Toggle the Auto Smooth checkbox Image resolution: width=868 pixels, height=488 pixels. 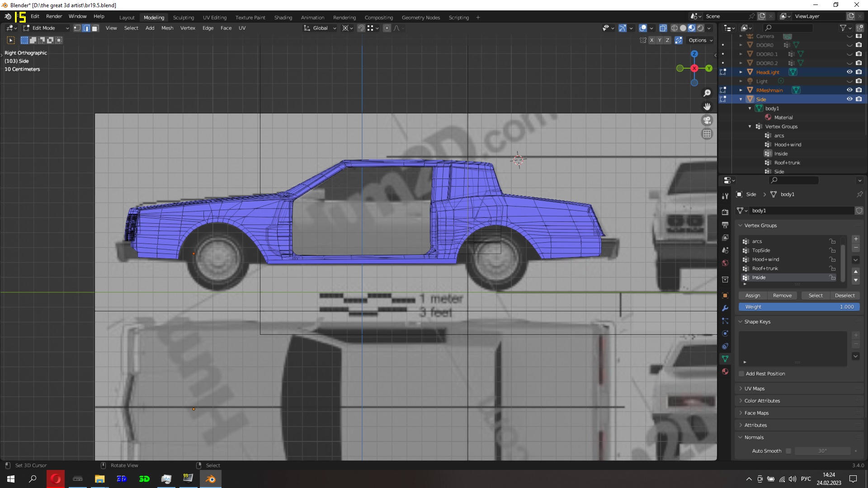pyautogui.click(x=788, y=451)
